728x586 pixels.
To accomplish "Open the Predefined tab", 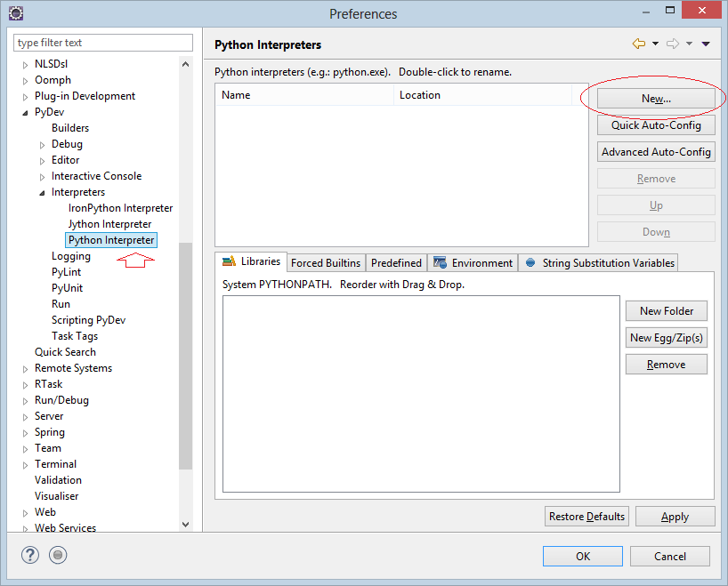I will pyautogui.click(x=396, y=263).
